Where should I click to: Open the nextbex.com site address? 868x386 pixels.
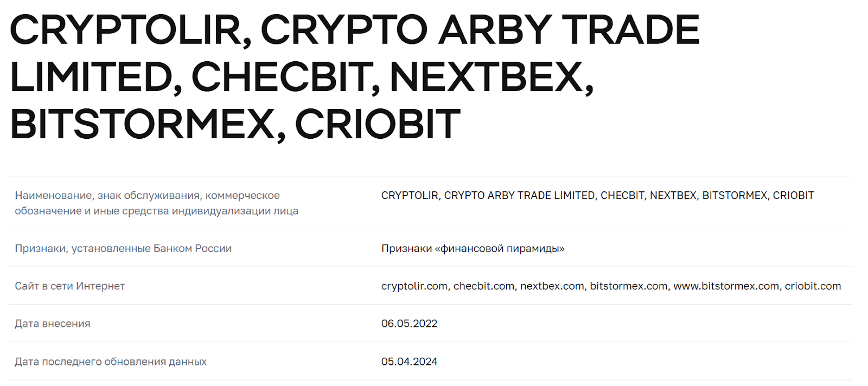pos(552,286)
